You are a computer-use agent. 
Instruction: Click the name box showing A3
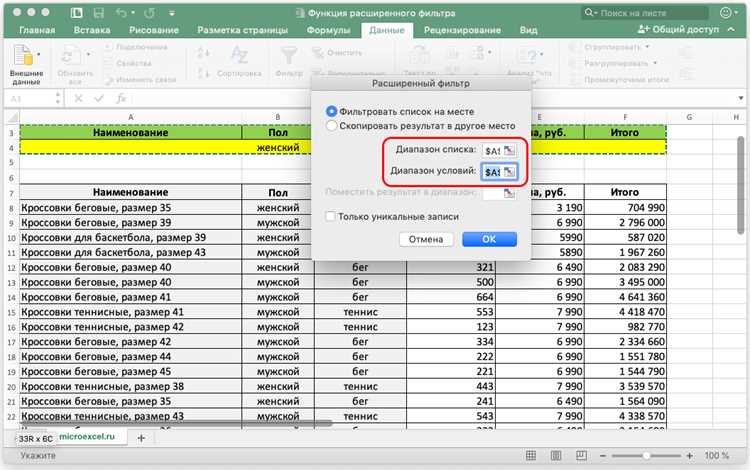(x=29, y=98)
